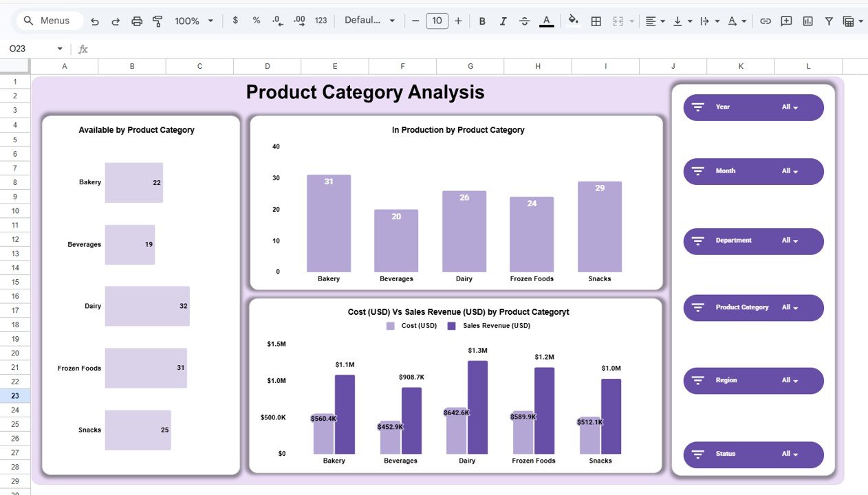Redo the last action
This screenshot has width=868, height=495.
click(x=116, y=21)
